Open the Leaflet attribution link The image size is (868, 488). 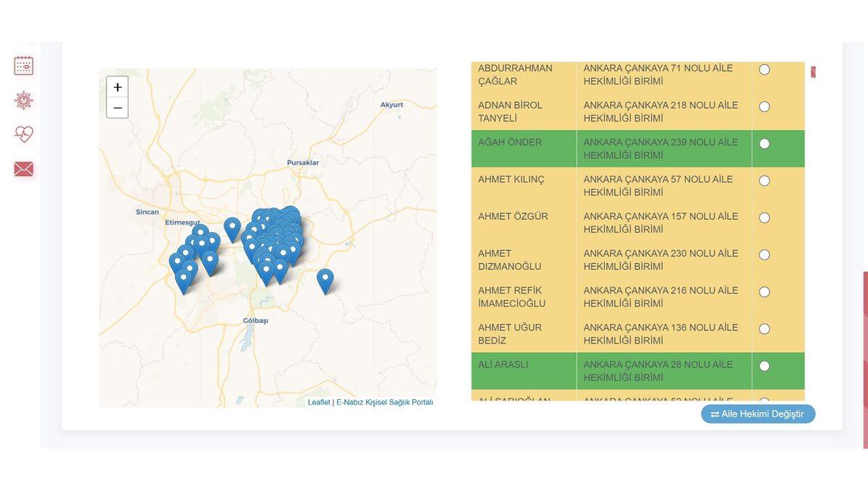click(x=319, y=403)
